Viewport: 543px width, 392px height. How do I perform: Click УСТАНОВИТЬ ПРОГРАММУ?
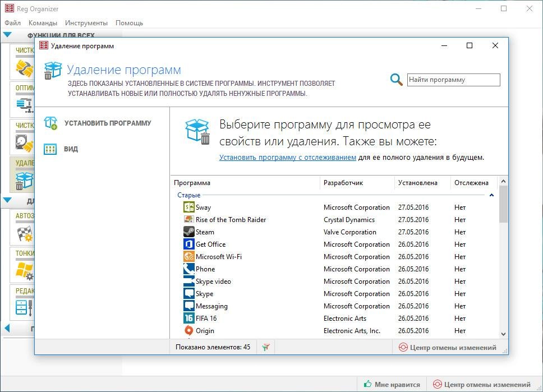point(108,123)
